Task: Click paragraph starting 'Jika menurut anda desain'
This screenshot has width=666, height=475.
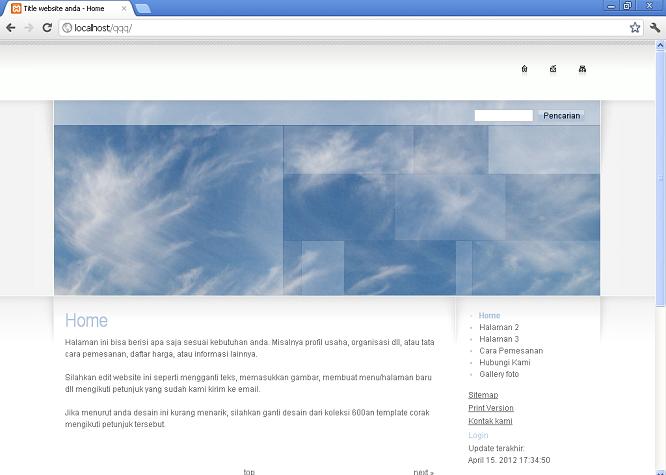Action: (247, 418)
